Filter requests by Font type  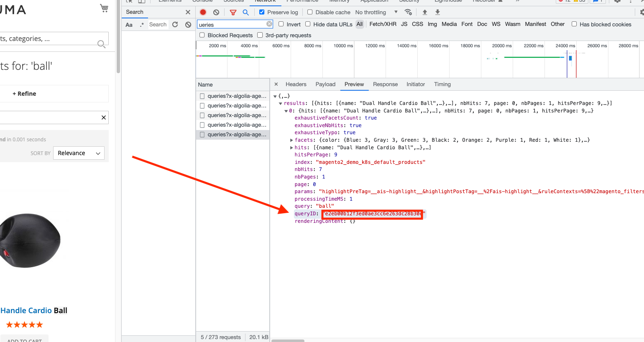pos(467,24)
